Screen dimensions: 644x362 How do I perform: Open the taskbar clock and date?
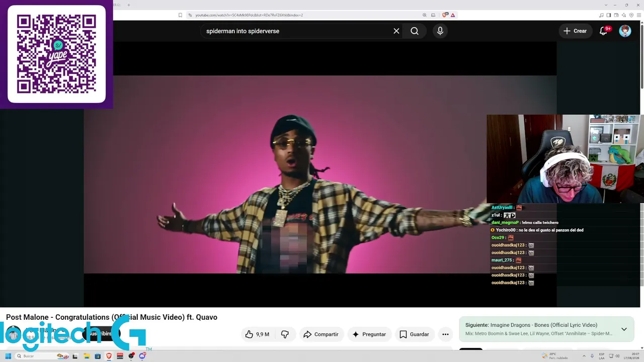coord(630,356)
